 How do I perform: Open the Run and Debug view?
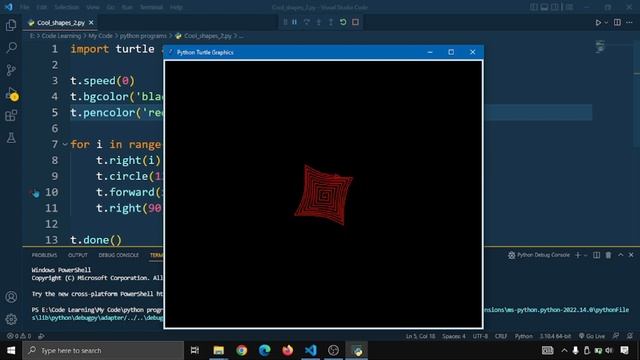(x=12, y=93)
